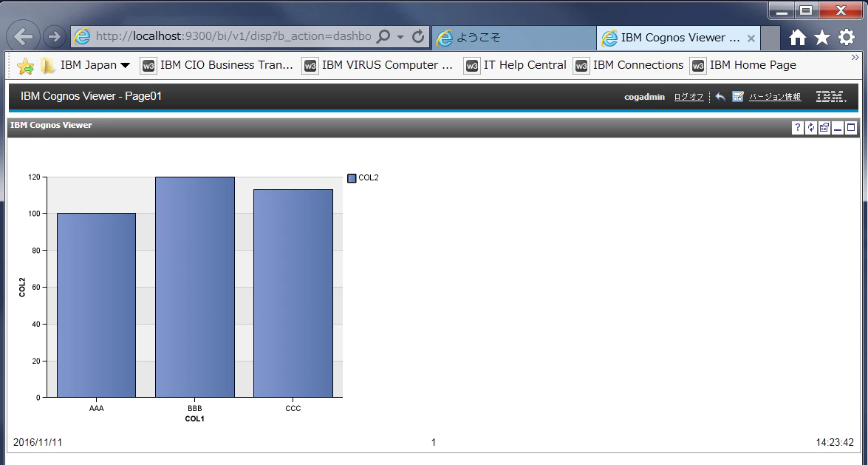Click the IBM logo in header
This screenshot has width=868, height=465.
(x=831, y=96)
